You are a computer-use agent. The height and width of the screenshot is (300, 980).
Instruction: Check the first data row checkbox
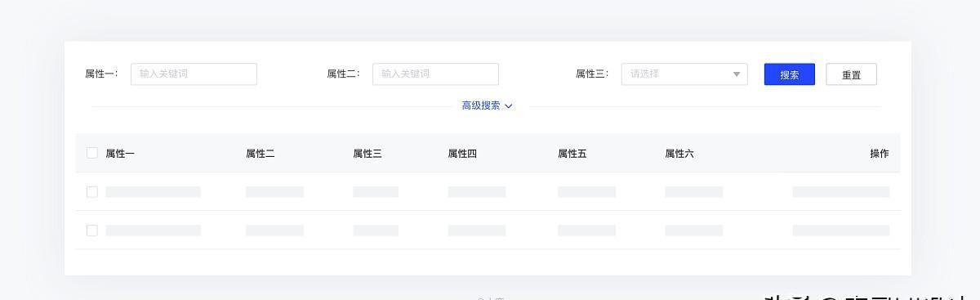91,192
